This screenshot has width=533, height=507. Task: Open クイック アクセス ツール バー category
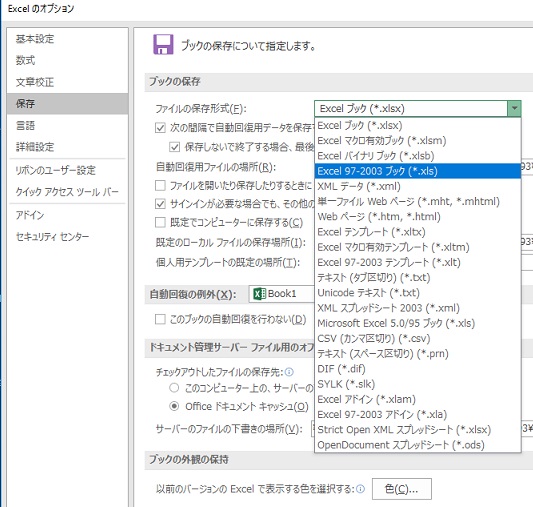point(67,192)
